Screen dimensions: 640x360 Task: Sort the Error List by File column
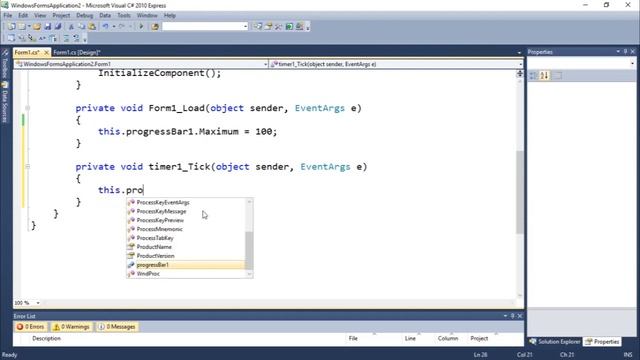click(x=353, y=338)
